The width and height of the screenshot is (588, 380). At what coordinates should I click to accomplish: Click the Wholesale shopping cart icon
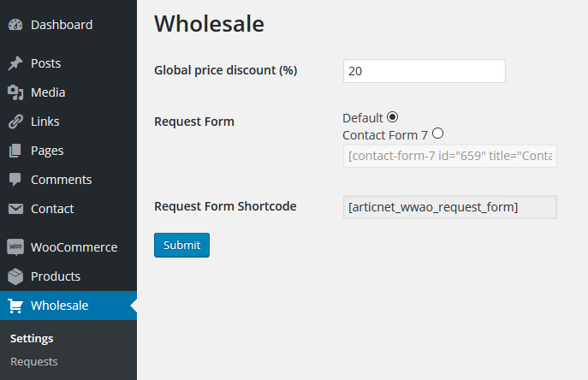click(x=15, y=306)
